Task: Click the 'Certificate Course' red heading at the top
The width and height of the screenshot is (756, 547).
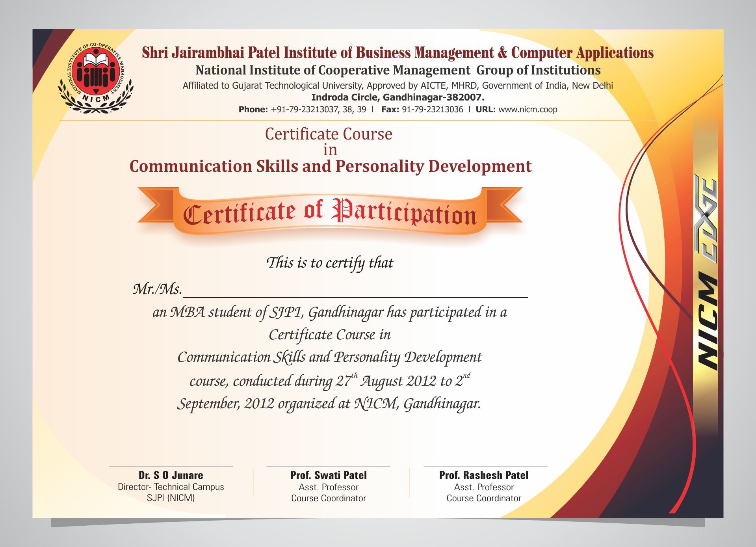Action: (329, 134)
